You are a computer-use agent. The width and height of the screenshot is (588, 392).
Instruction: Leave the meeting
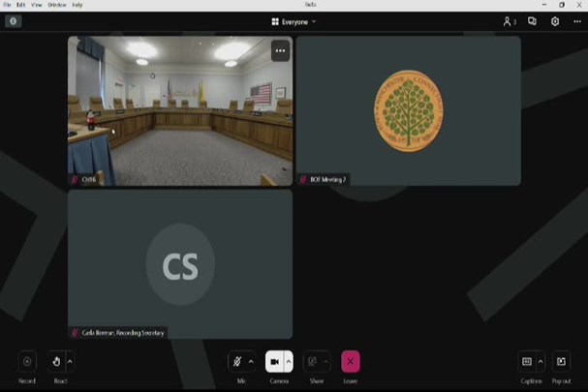351,362
